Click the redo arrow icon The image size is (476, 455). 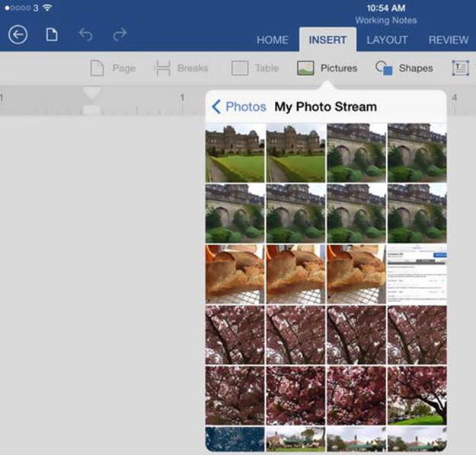point(120,34)
